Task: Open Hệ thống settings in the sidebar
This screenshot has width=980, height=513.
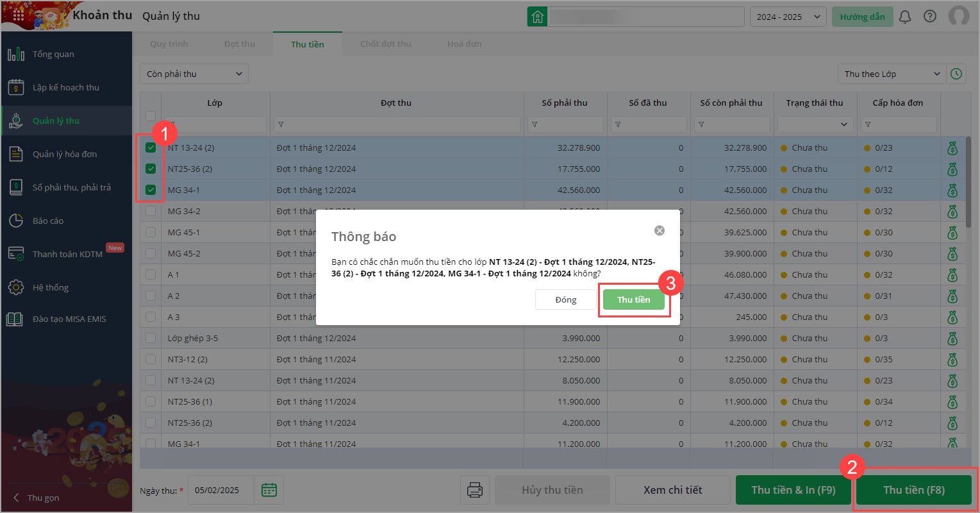Action: pos(66,288)
